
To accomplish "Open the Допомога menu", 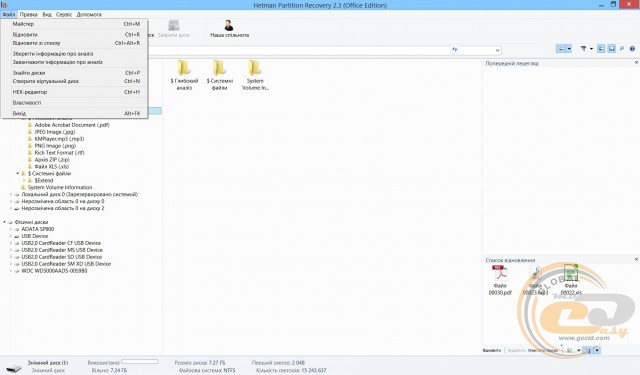I will pos(89,14).
